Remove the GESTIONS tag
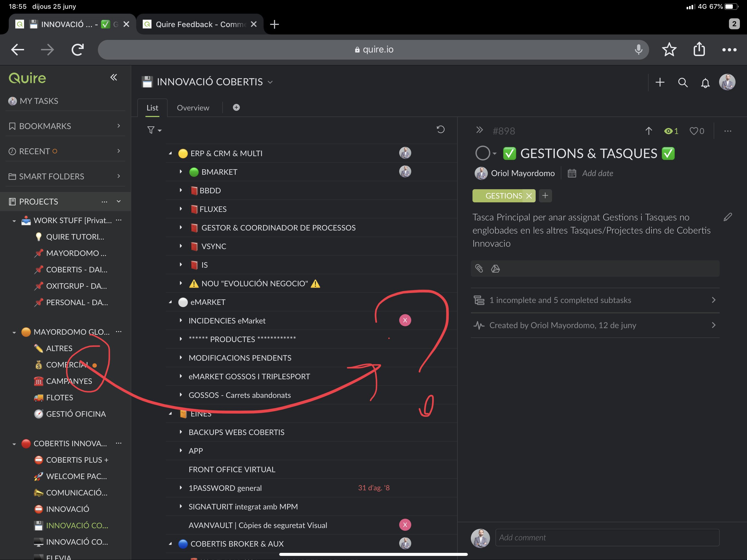747x560 pixels. click(x=529, y=196)
